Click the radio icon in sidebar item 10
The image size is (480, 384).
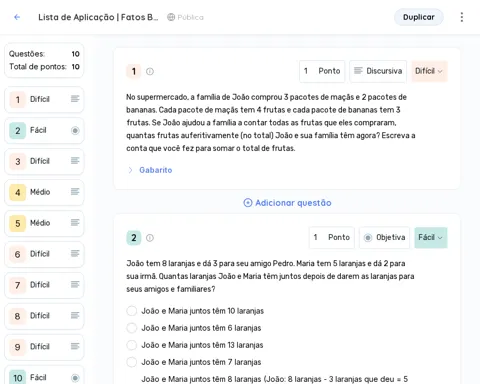click(75, 378)
